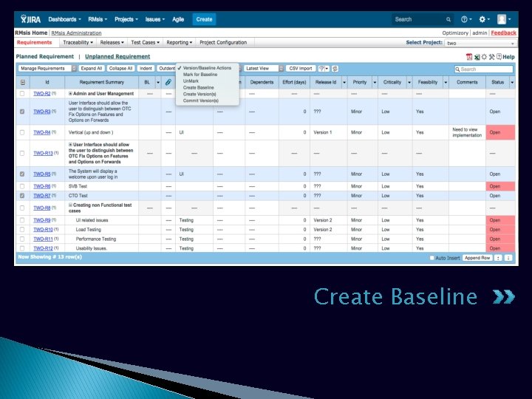Click the refresh icon next to the filter
Image resolution: width=532 pixels, height=399 pixels.
(335, 69)
